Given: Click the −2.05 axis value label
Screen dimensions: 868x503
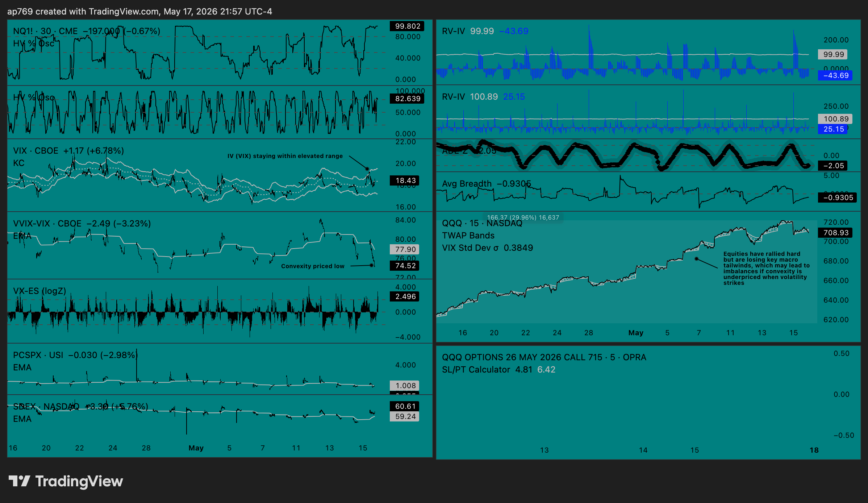Looking at the screenshot, I should pyautogui.click(x=833, y=166).
